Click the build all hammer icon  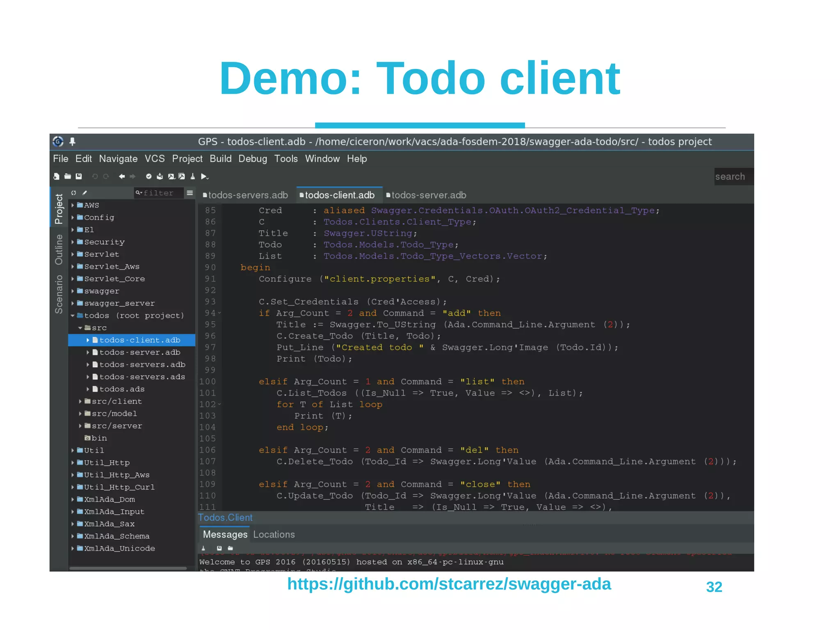pos(182,176)
